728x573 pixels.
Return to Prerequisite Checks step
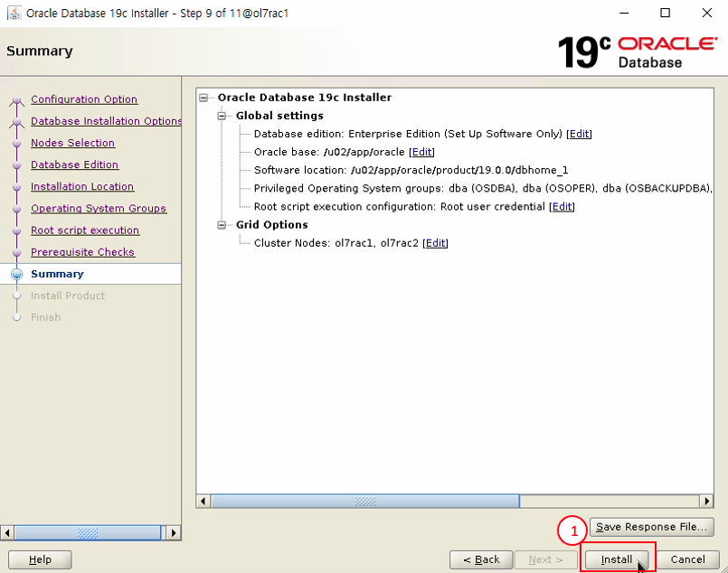point(82,252)
